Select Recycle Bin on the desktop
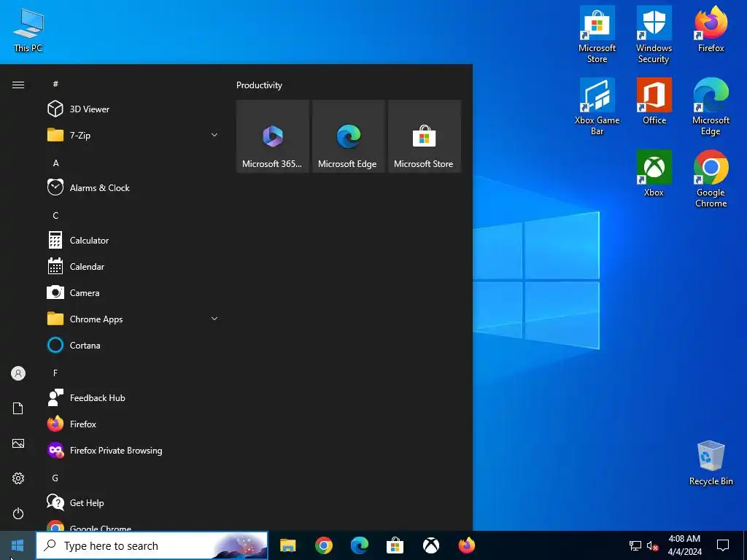The height and width of the screenshot is (560, 747). point(711,463)
